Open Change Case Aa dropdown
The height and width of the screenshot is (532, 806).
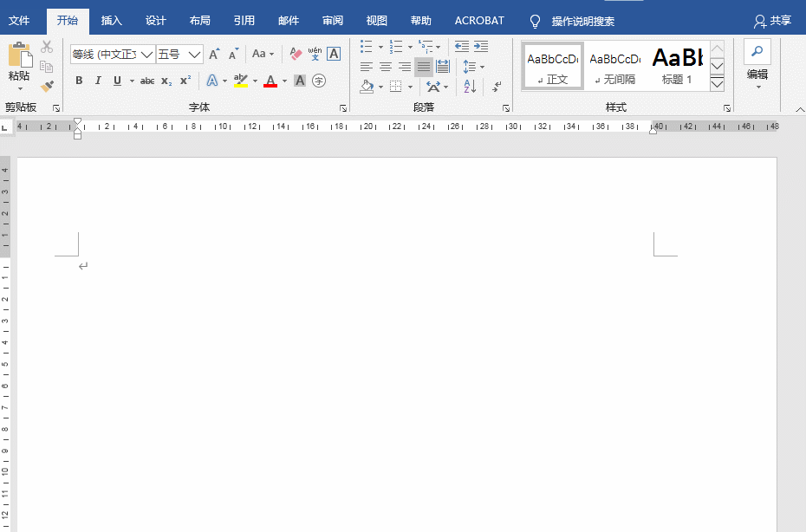[263, 54]
